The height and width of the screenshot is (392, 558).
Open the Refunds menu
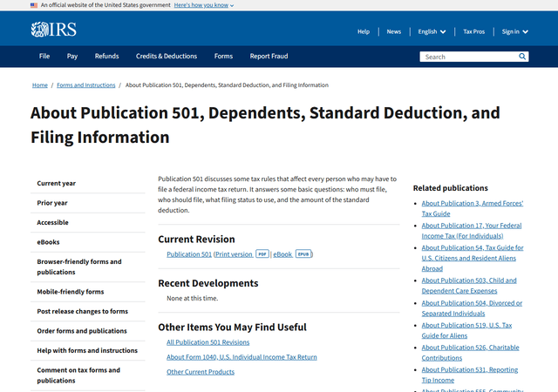[106, 57]
